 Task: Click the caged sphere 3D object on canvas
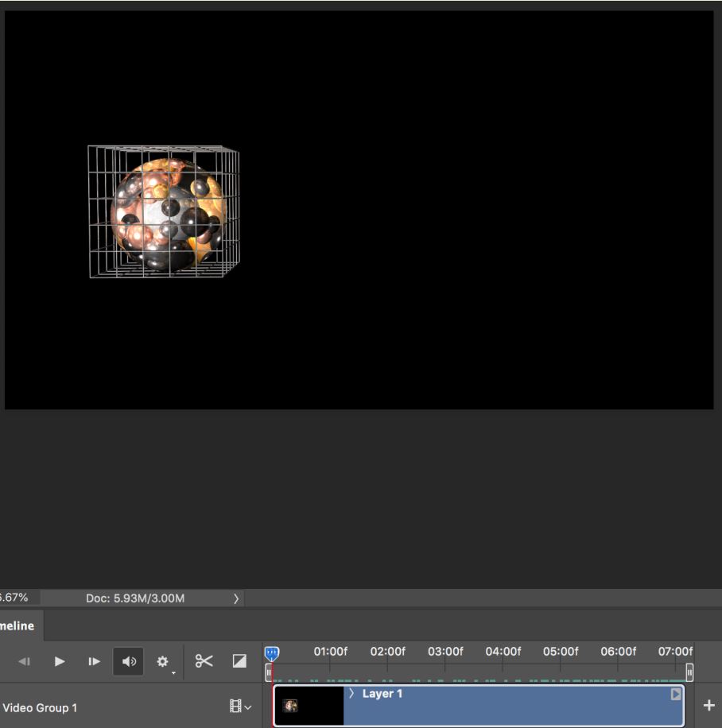point(164,211)
